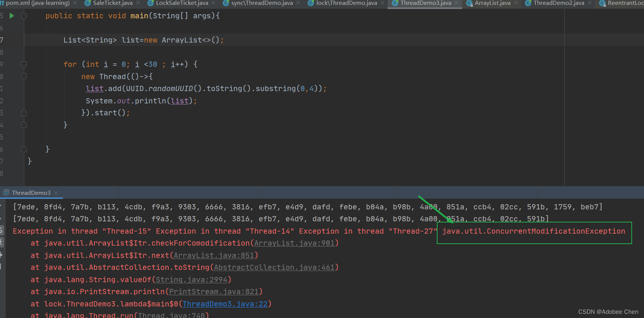Switch to the lock\ThreadDemo.java tab

pyautogui.click(x=347, y=3)
